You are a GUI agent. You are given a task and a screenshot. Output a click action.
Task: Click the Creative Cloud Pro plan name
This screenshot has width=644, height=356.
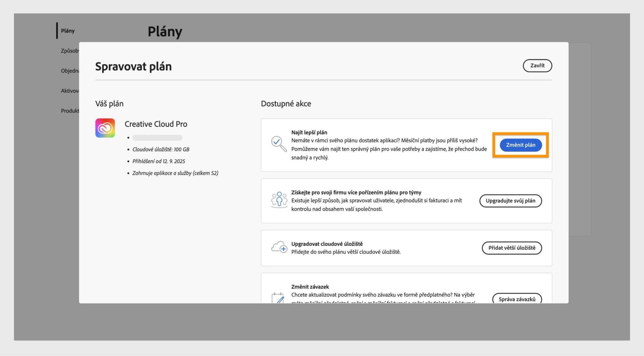pos(156,124)
